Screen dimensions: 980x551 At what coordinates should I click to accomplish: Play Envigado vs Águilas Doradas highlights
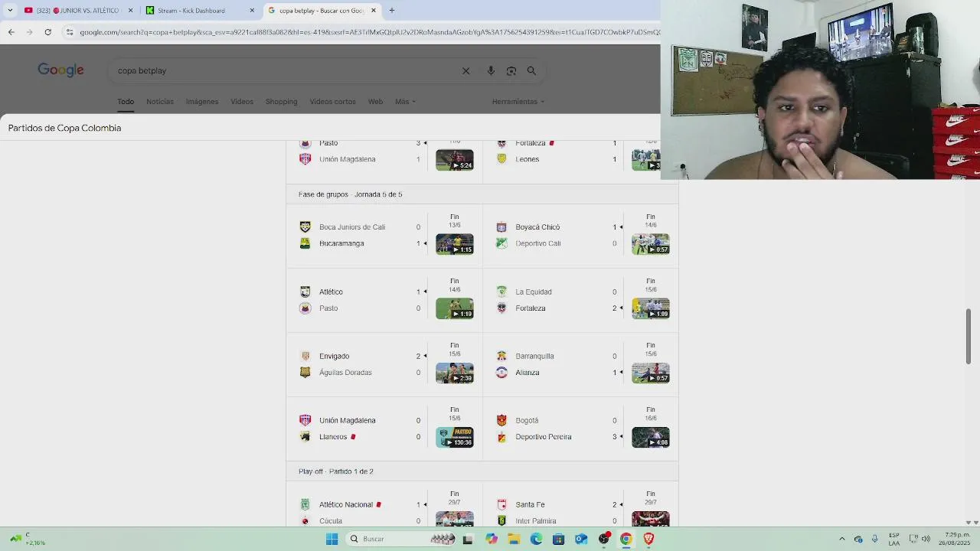click(455, 373)
